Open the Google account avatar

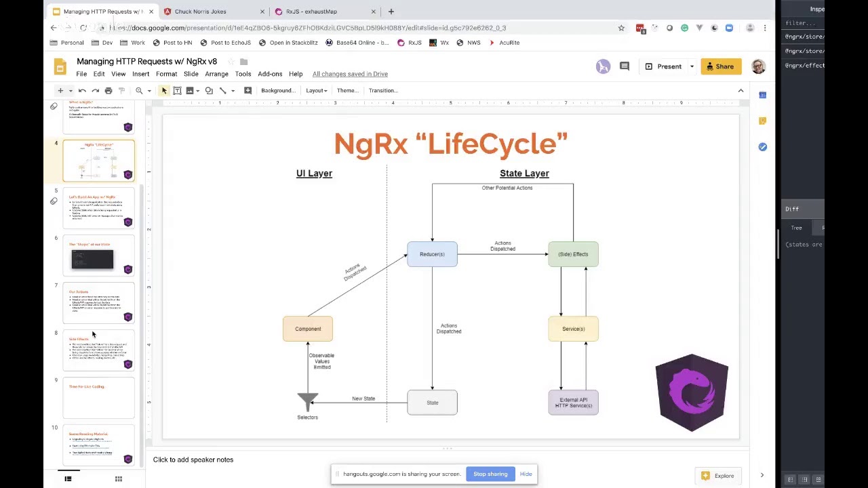tap(758, 66)
